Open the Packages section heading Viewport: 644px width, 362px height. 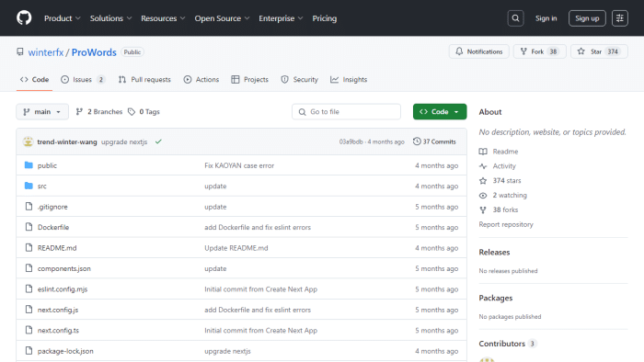click(496, 298)
